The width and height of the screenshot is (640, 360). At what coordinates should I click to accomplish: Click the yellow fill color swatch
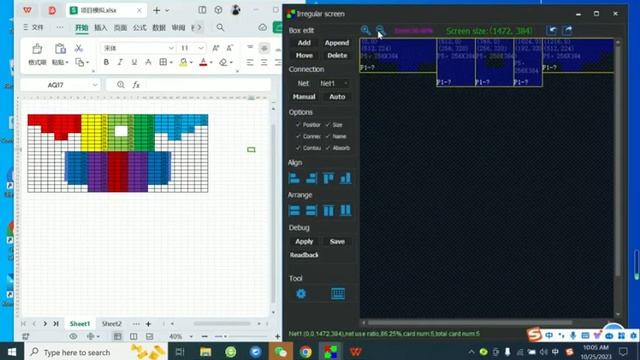click(x=183, y=62)
